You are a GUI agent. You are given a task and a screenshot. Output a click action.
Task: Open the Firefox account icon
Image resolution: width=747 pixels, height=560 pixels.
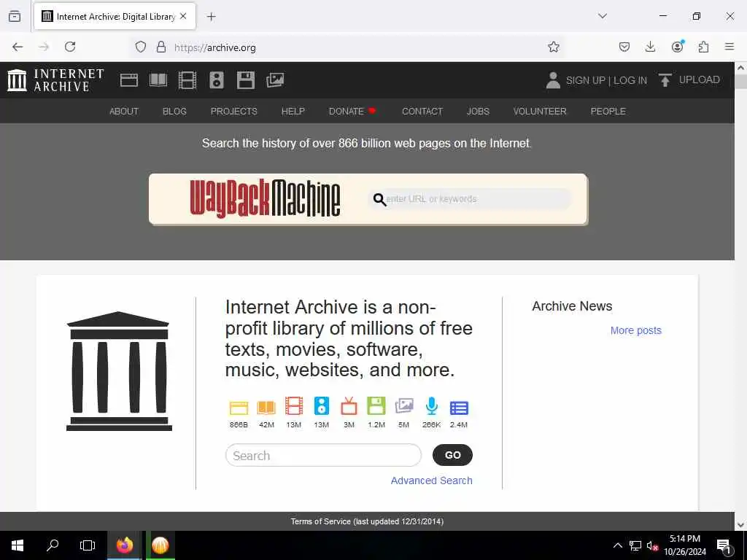[x=678, y=46]
